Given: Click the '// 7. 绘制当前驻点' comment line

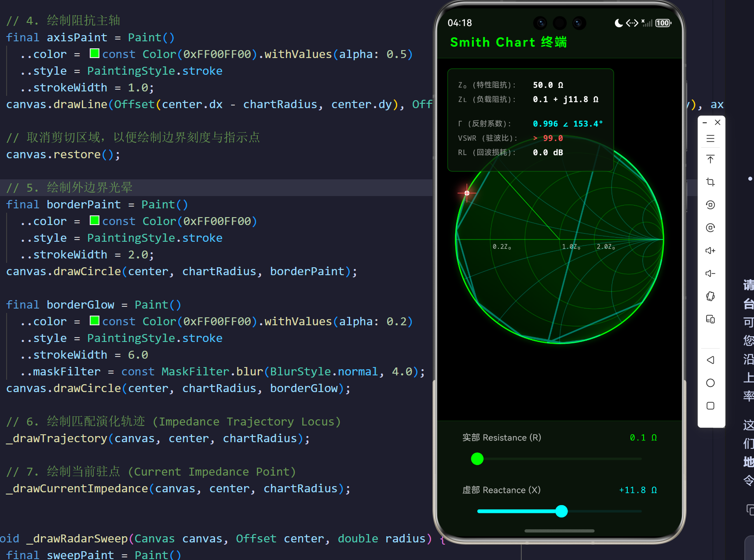Looking at the screenshot, I should tap(151, 472).
